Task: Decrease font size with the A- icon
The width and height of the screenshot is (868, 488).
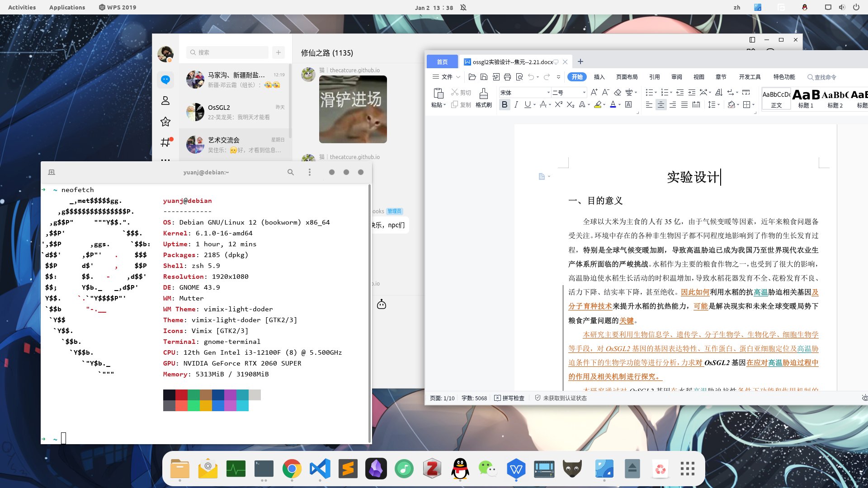Action: click(606, 92)
